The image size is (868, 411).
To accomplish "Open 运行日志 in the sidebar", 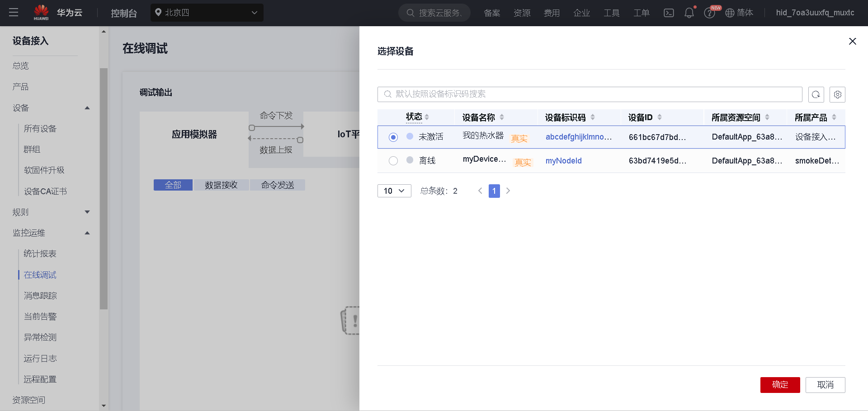I will click(40, 359).
